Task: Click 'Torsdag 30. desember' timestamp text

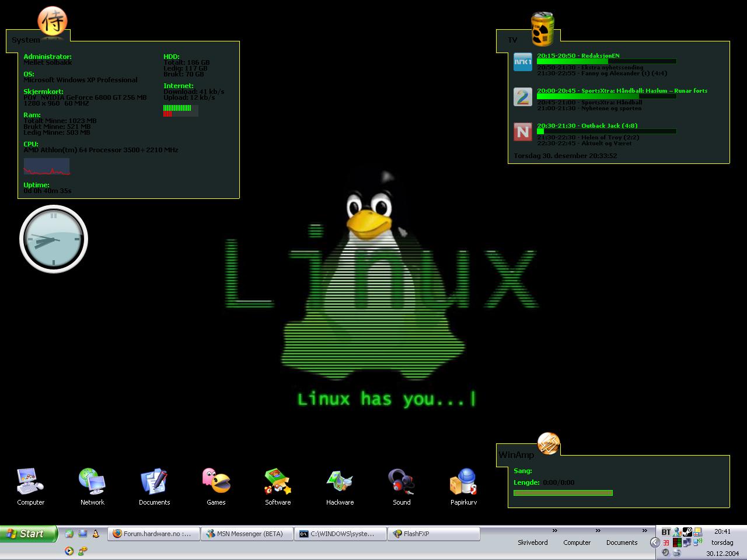Action: tap(565, 156)
